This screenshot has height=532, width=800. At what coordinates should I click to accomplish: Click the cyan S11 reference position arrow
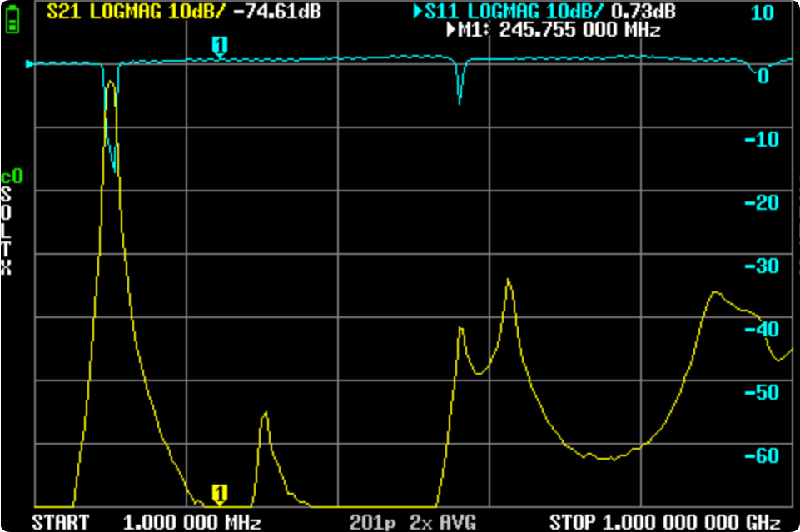click(30, 64)
